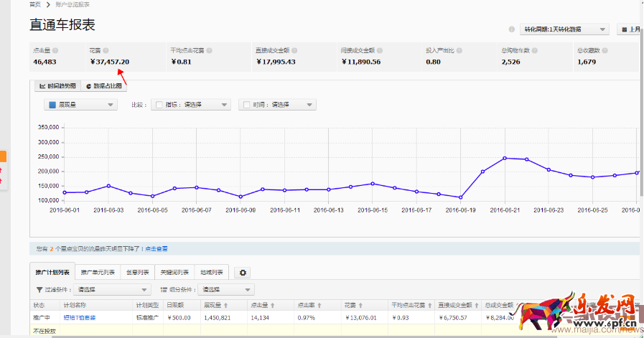Image resolution: width=644 pixels, height=338 pixels.
Task: Click the help icon next to 总收藏数
Action: click(605, 50)
